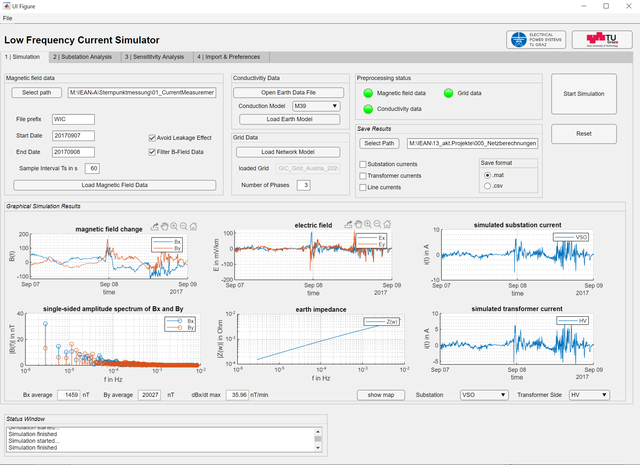Click the TU Graz red logo
640x465 pixels.
[602, 40]
